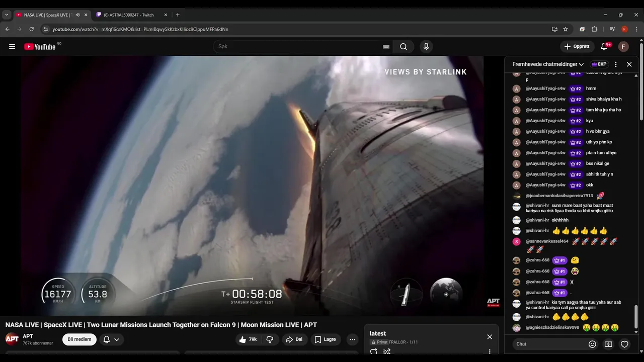Mute the NASA LIVE tab audio icon
This screenshot has width=644, height=362.
(77, 15)
